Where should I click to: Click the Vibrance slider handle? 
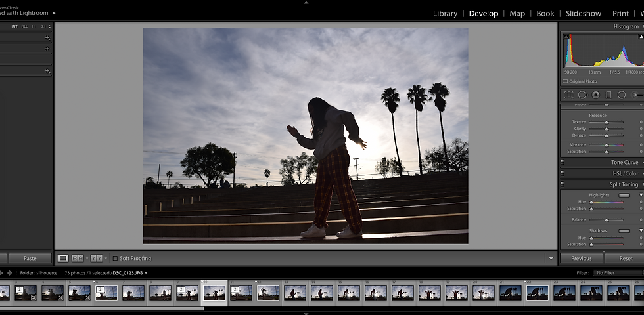pyautogui.click(x=606, y=145)
